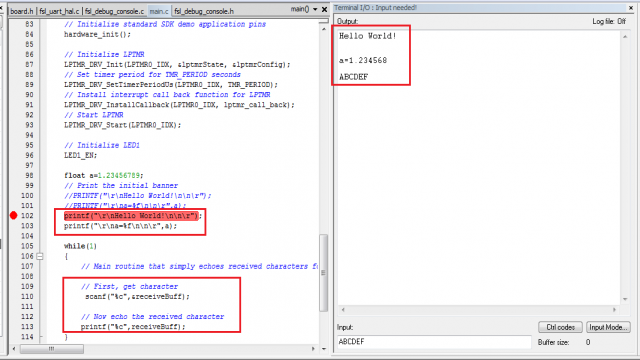Open the Input Mode dialog
This screenshot has width=640, height=360.
[608, 327]
